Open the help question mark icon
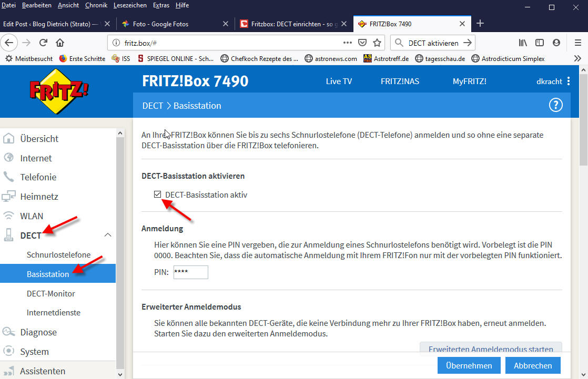The height and width of the screenshot is (379, 588). (555, 105)
